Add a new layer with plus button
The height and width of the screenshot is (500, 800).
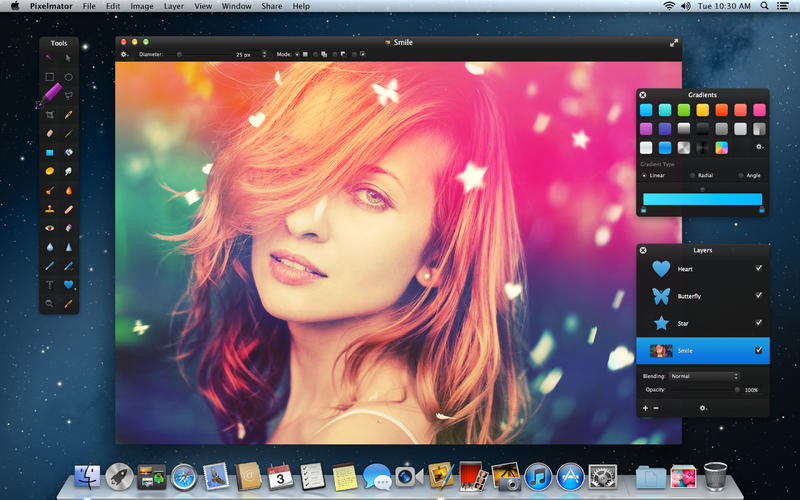click(645, 408)
